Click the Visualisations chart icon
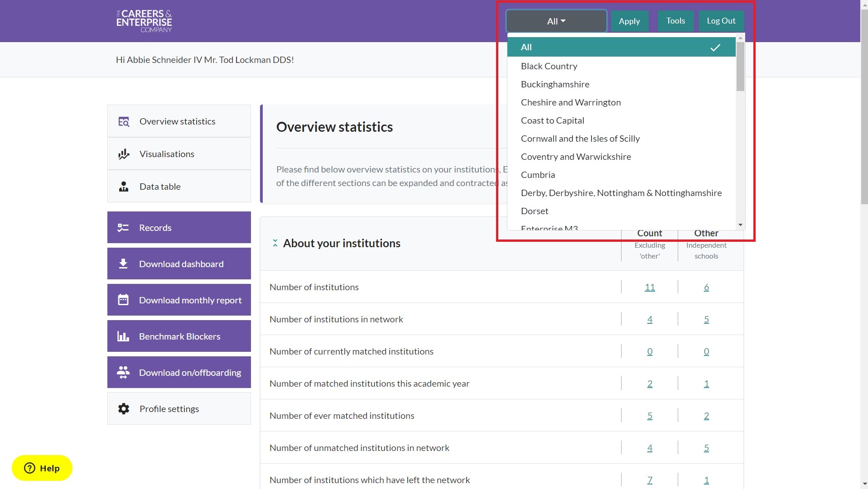This screenshot has height=489, width=868. (124, 154)
